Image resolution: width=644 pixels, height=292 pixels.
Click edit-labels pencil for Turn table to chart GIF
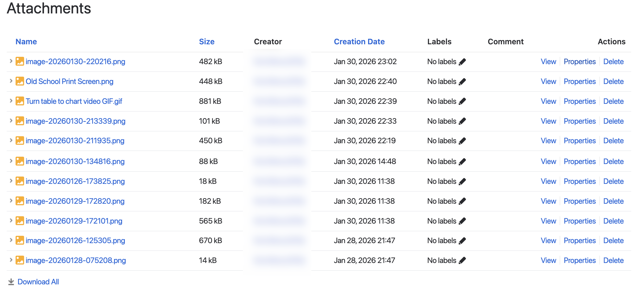[462, 101]
